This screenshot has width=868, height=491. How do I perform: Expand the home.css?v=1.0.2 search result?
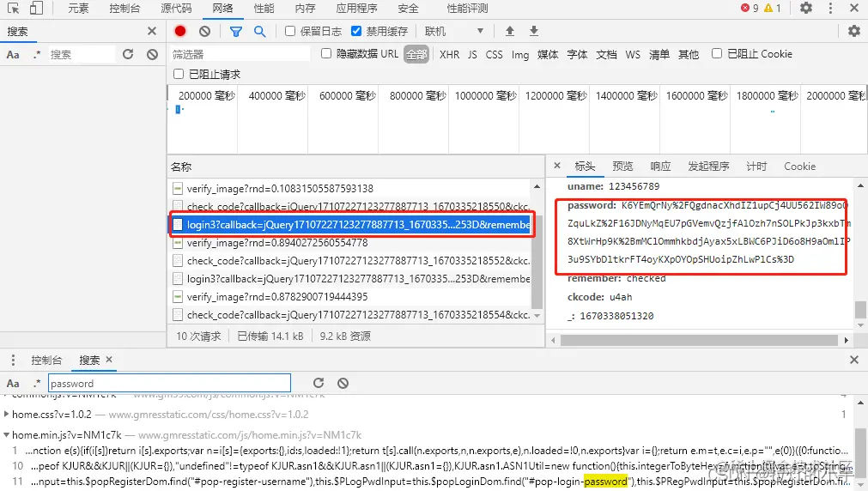[6, 414]
